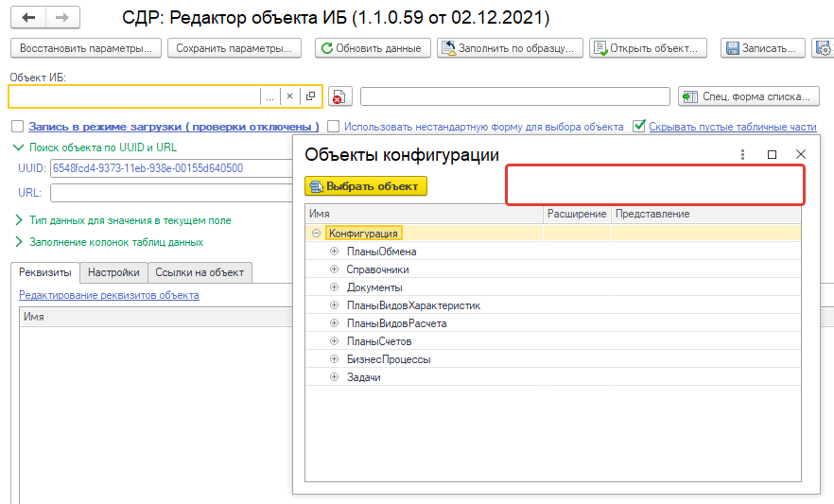Expand the ПланыСчетов tree node

[x=334, y=340]
